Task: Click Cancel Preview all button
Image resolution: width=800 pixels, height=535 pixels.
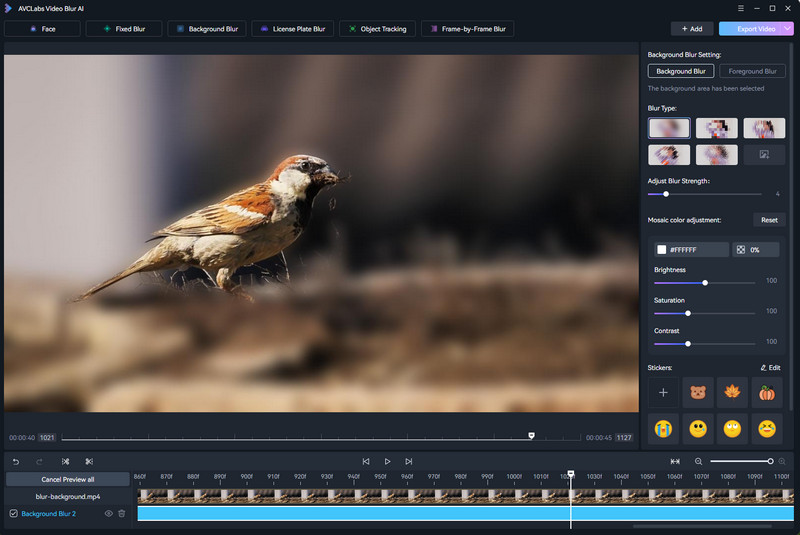Action: (68, 479)
